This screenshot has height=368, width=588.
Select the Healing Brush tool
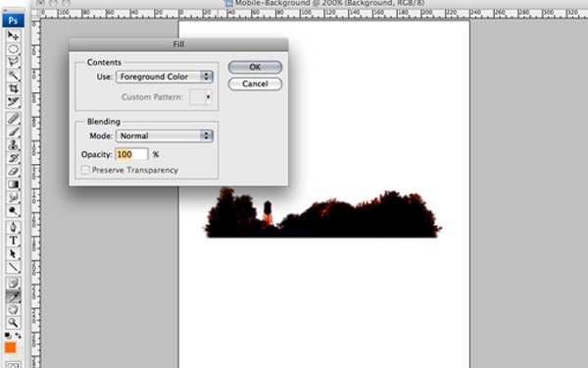coord(13,119)
